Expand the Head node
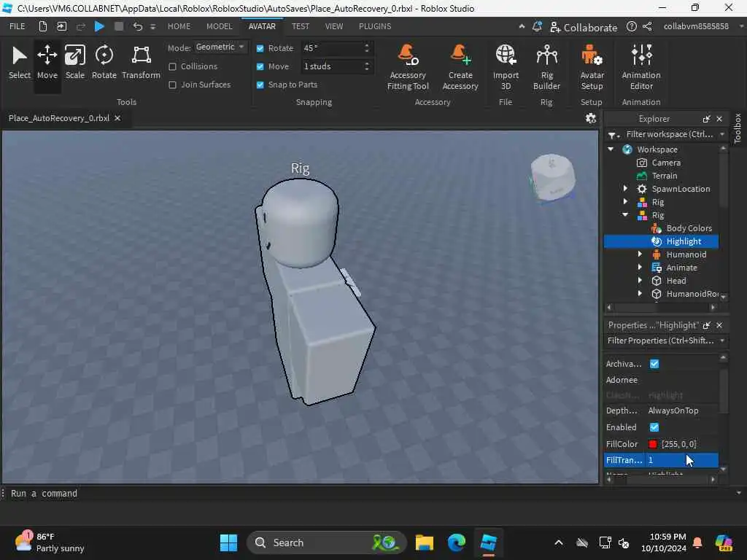This screenshot has width=747, height=560. point(640,281)
